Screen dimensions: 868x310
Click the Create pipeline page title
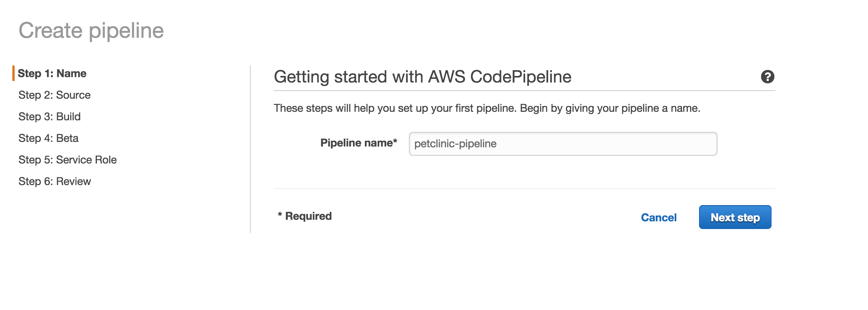pyautogui.click(x=91, y=30)
